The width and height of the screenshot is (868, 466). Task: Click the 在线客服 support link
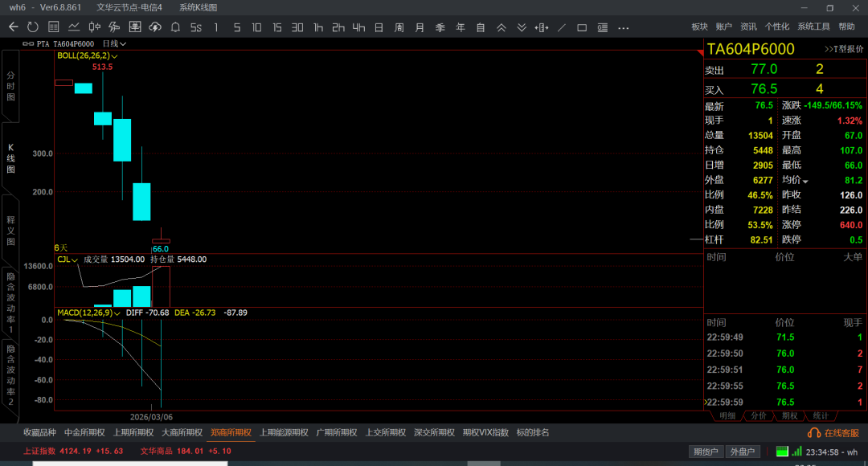(833, 433)
